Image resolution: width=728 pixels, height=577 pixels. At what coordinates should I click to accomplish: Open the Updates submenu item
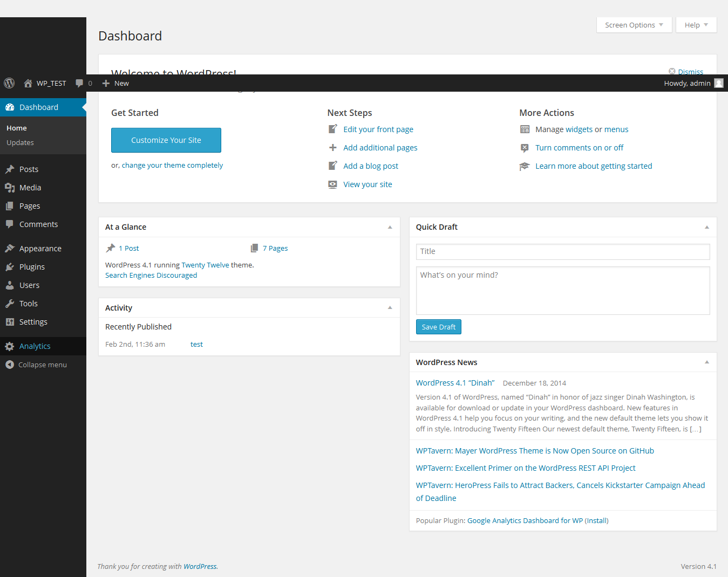[x=20, y=142]
